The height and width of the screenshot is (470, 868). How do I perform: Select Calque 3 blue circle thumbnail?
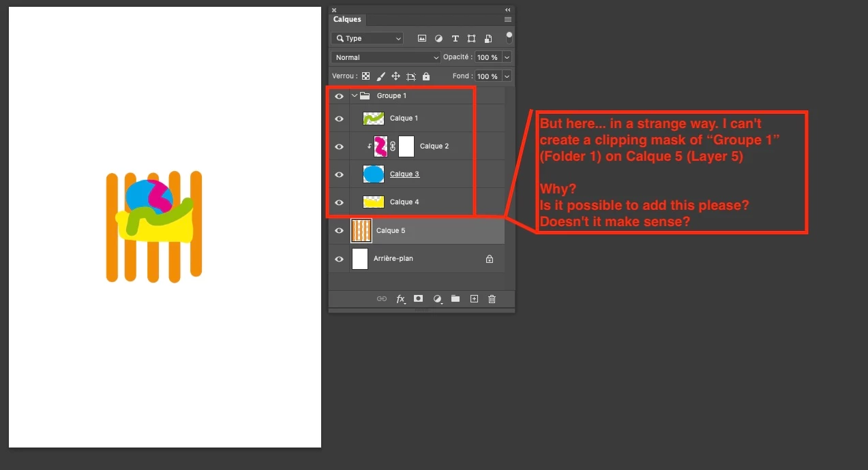click(x=374, y=174)
